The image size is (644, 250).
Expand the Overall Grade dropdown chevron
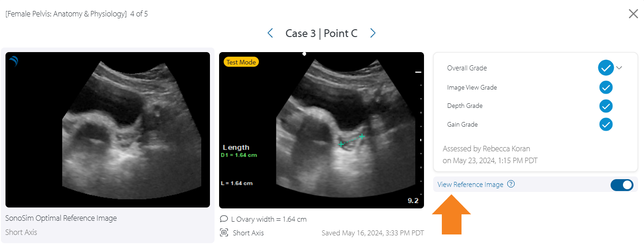(x=619, y=68)
